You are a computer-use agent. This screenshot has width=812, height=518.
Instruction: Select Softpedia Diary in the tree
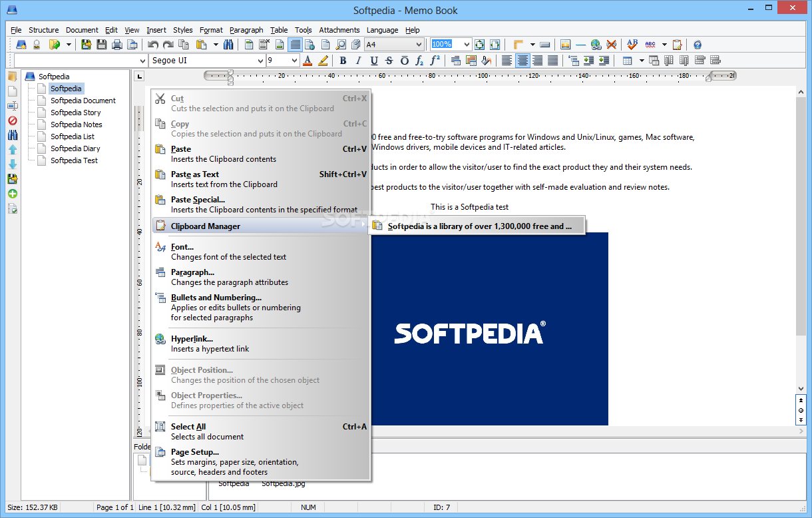pos(75,148)
